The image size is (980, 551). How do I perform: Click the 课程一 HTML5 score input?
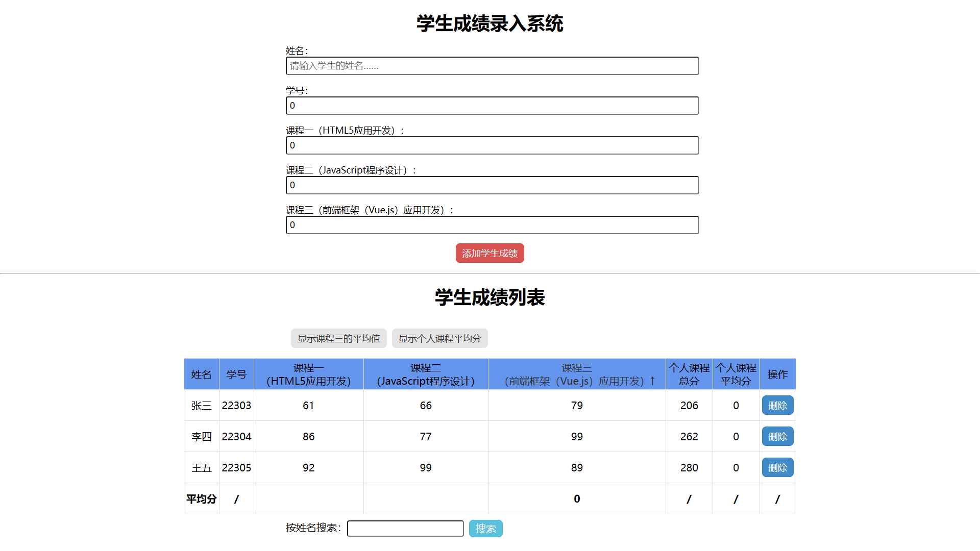(x=492, y=145)
